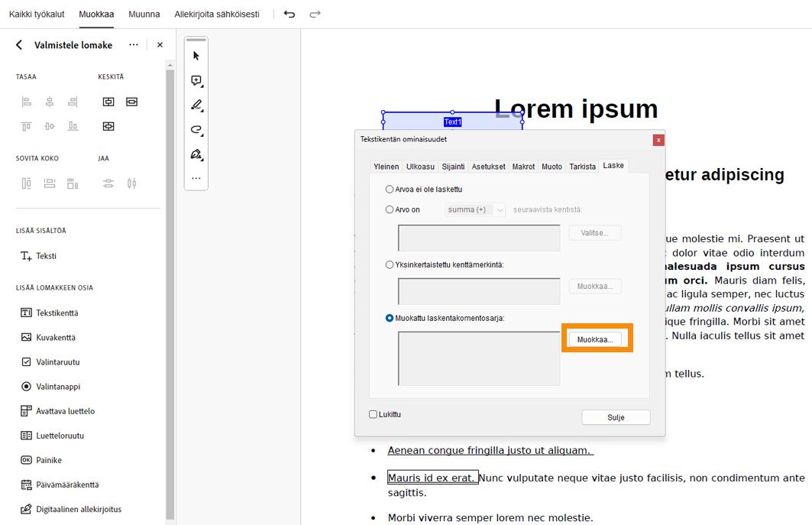Enable the Lukittu checkbox

coord(373,413)
